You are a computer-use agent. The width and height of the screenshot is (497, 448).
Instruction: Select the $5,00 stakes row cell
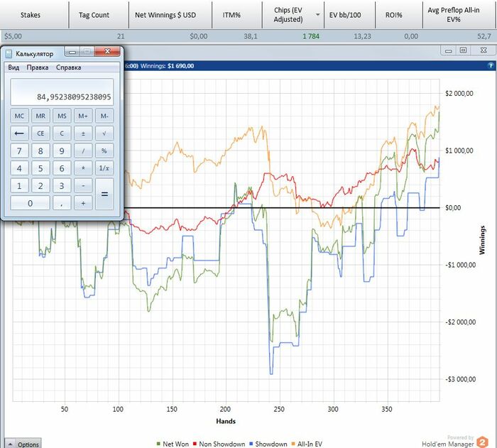(x=13, y=36)
